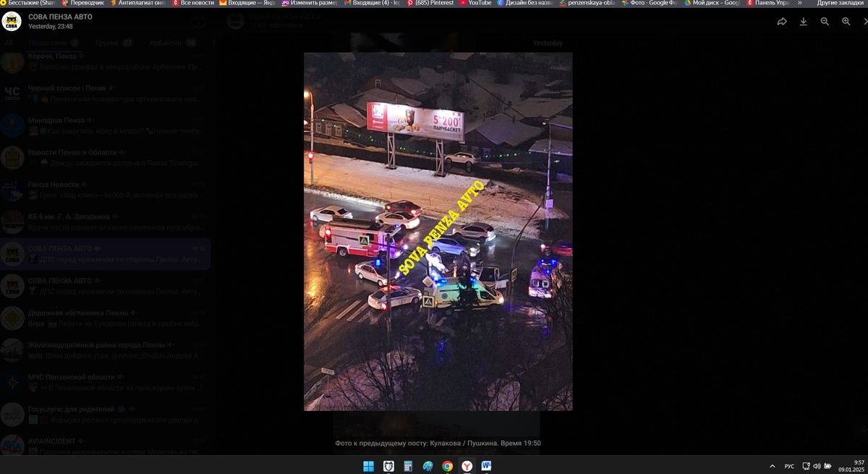This screenshot has width=868, height=474.
Task: Expand the hidden bookmarks overflow chevron
Action: pos(800,3)
